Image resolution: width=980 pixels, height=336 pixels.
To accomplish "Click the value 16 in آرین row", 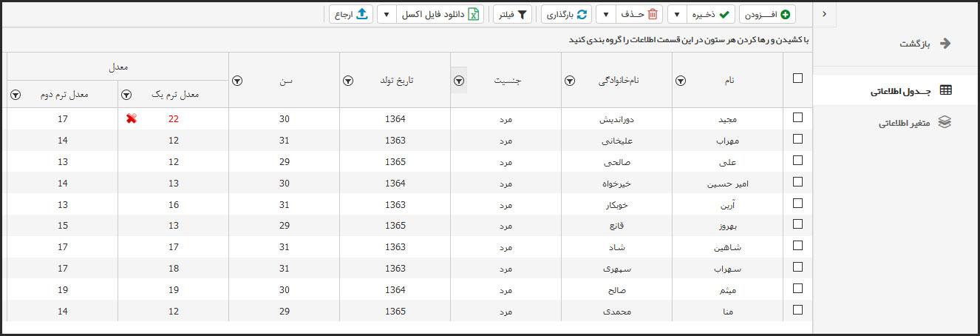I will point(173,204).
